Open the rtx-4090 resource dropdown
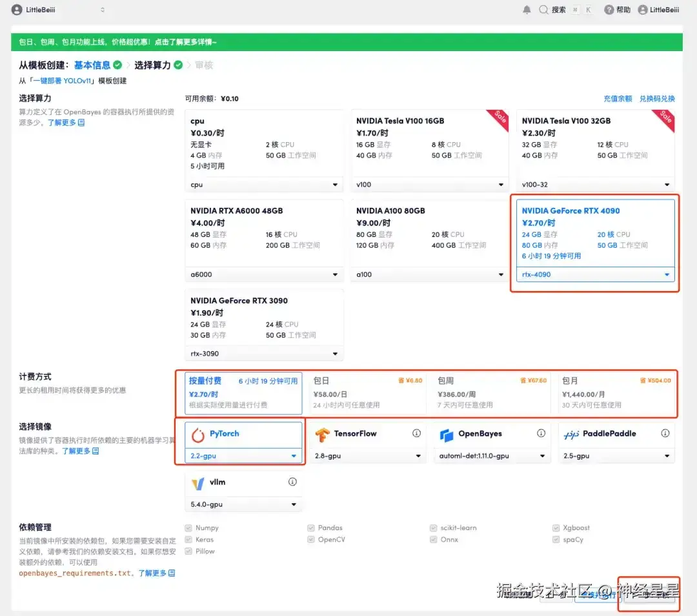The image size is (697, 616). coord(596,274)
